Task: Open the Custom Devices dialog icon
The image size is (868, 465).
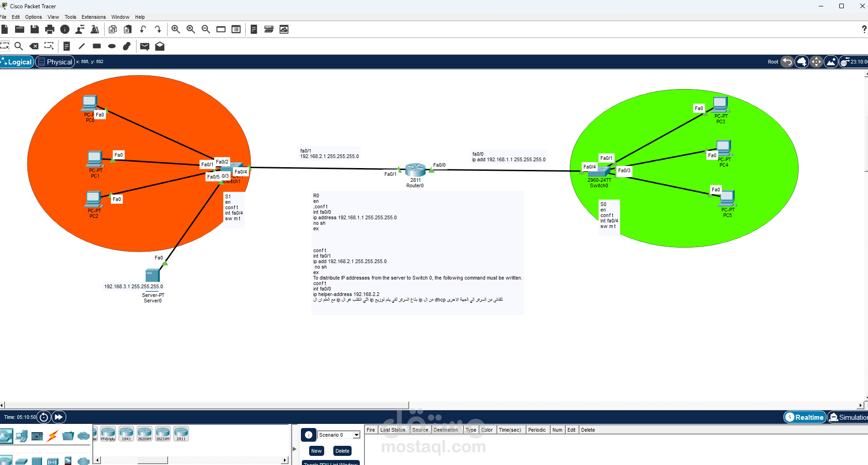Action: point(236,29)
